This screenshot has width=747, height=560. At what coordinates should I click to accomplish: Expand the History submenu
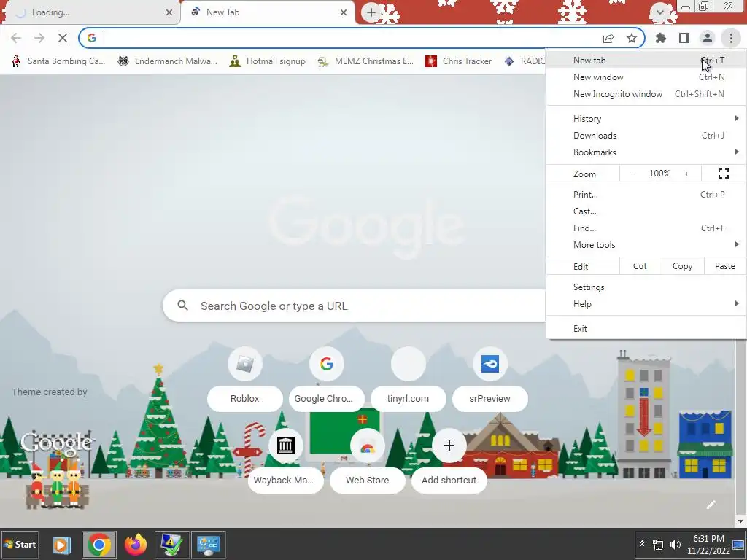(x=646, y=119)
